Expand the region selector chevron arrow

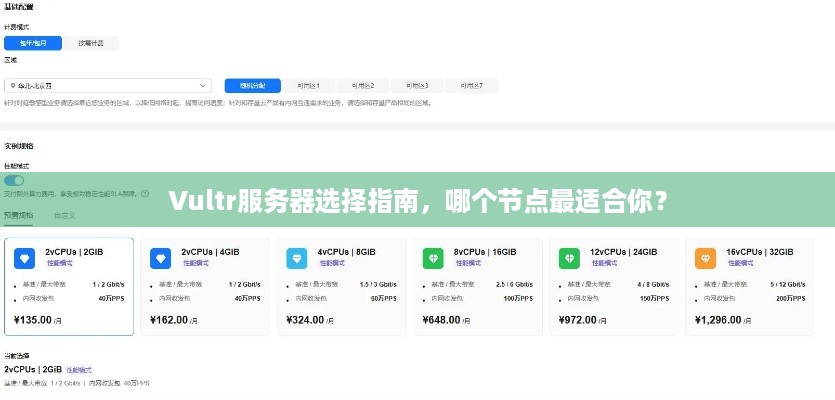203,85
